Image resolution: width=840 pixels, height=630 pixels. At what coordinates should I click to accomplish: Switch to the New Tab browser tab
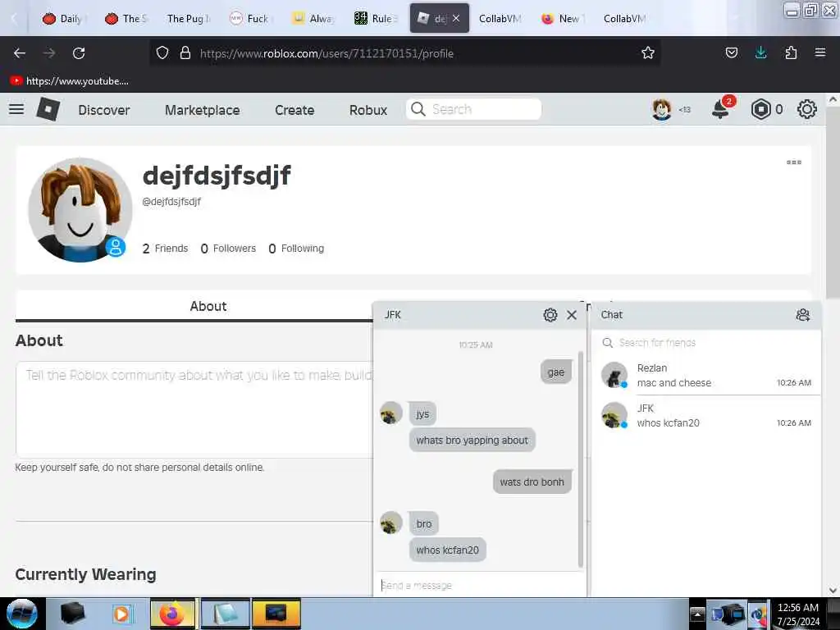coord(562,18)
